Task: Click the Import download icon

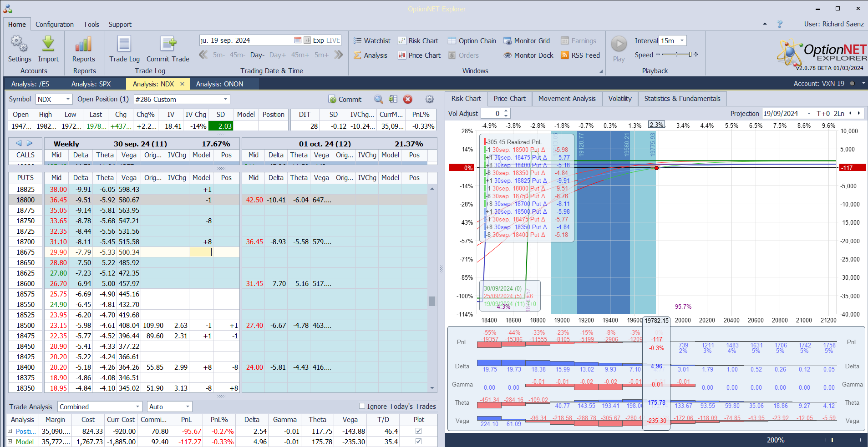Action: (x=48, y=45)
